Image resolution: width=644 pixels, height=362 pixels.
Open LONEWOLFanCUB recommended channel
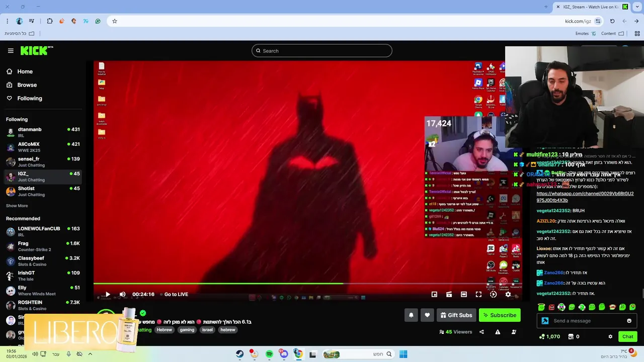click(43, 231)
